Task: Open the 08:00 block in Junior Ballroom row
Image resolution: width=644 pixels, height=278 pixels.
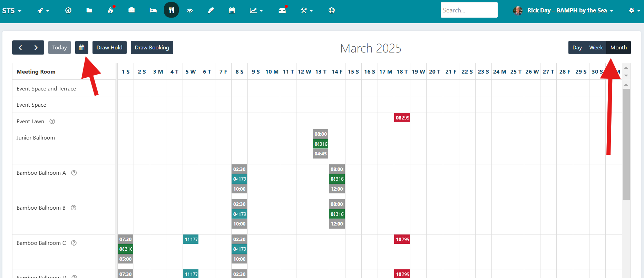Action: (321, 134)
